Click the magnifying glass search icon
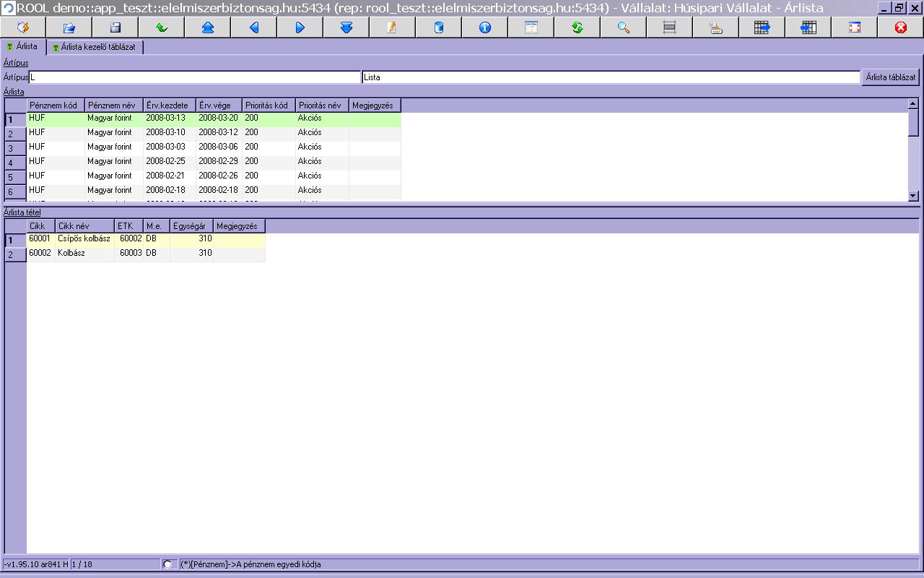This screenshot has width=924, height=578. click(624, 27)
